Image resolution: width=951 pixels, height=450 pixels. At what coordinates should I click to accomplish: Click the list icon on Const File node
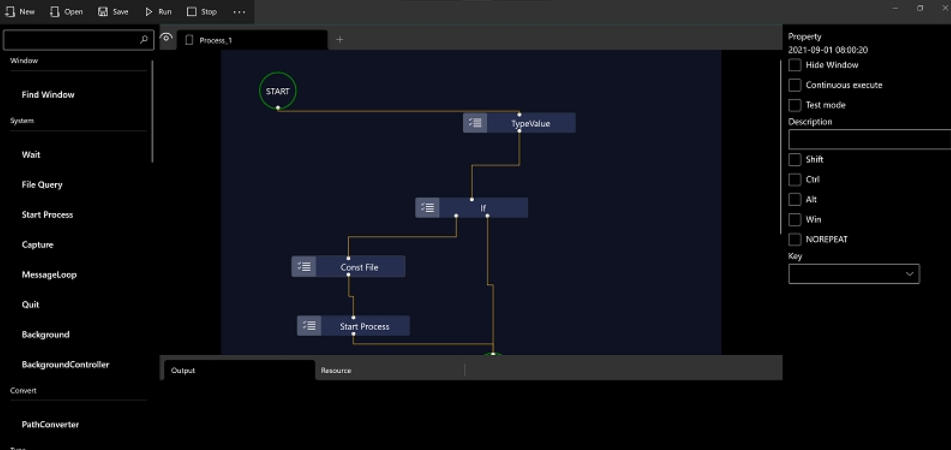pos(304,267)
